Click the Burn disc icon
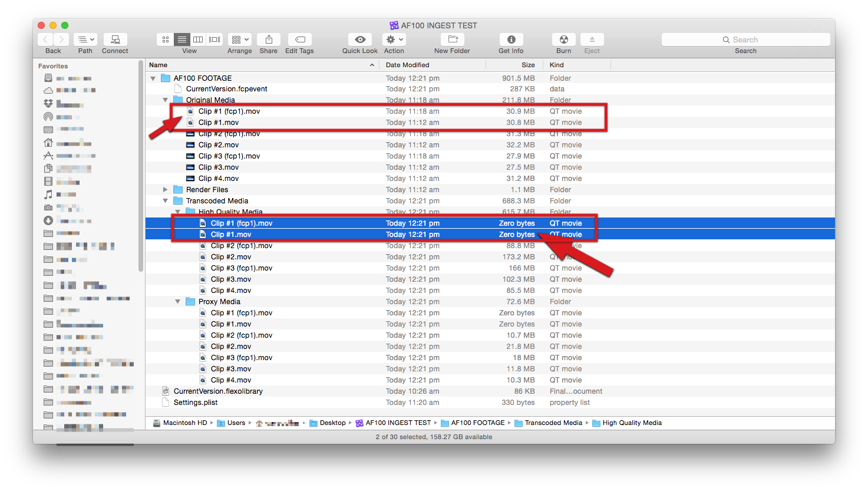This screenshot has height=491, width=868. point(563,39)
